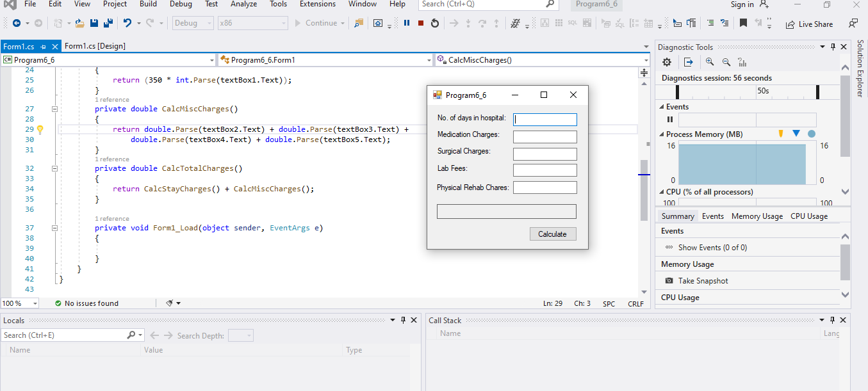
Task: Click the Show Next Statement arrow icon
Action: click(454, 23)
